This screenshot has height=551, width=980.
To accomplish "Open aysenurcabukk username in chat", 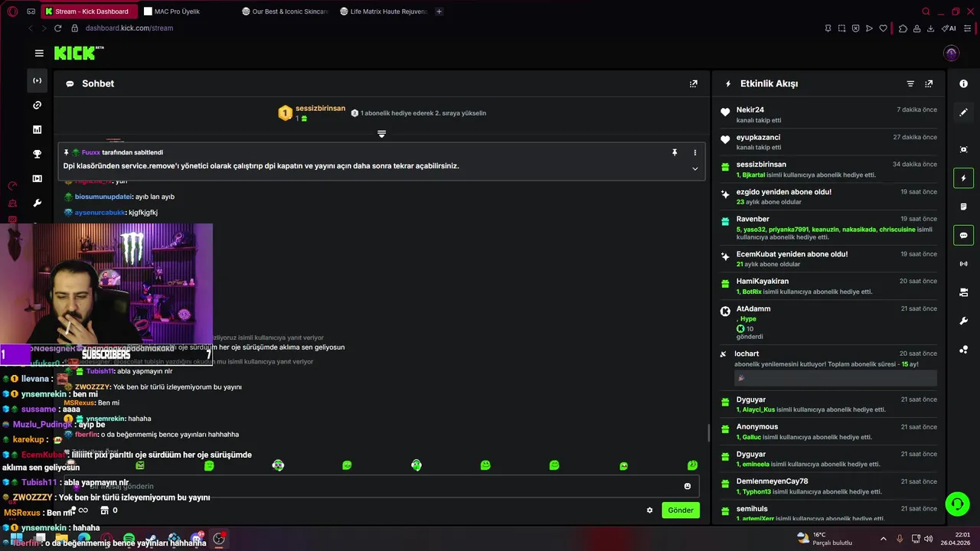I will coord(100,212).
